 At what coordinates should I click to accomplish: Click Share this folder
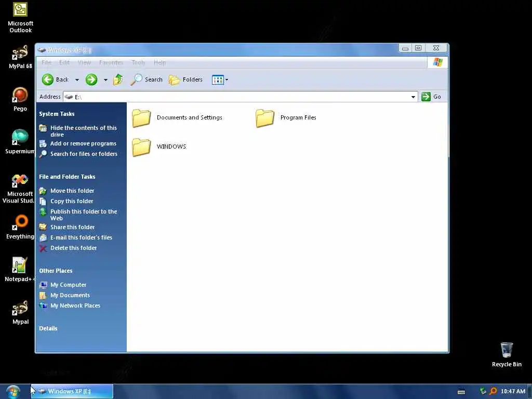[73, 228]
